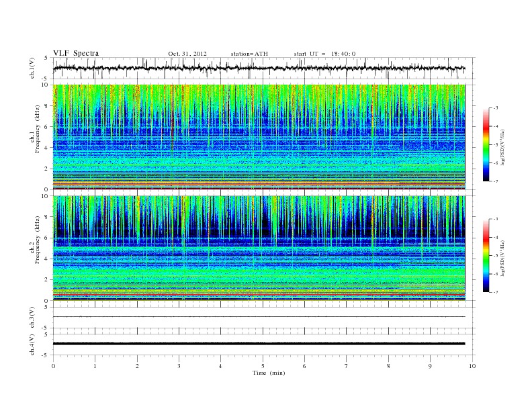
Task: Click inside the ch.2 spectrogram panel
Action: (259, 248)
